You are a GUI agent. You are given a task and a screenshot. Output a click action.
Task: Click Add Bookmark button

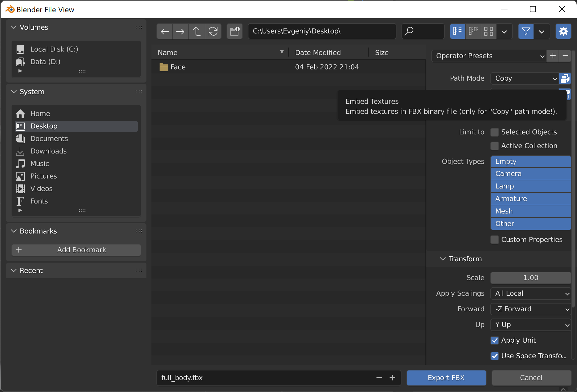pyautogui.click(x=76, y=250)
